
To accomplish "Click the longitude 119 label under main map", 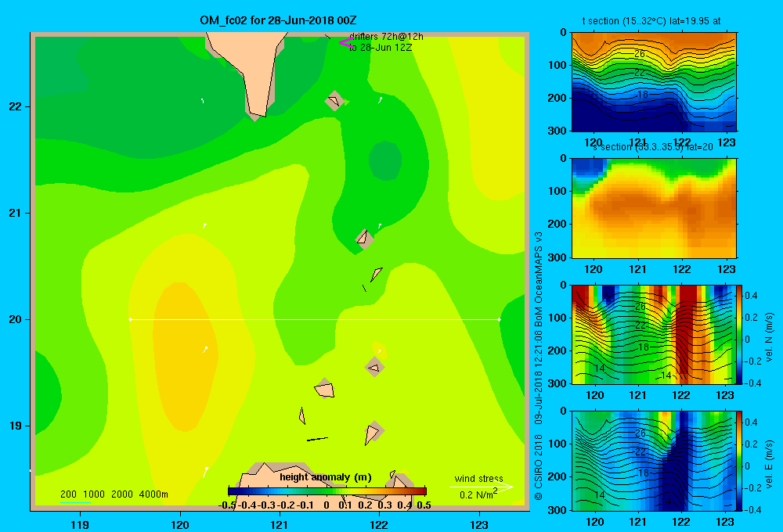I will point(80,525).
